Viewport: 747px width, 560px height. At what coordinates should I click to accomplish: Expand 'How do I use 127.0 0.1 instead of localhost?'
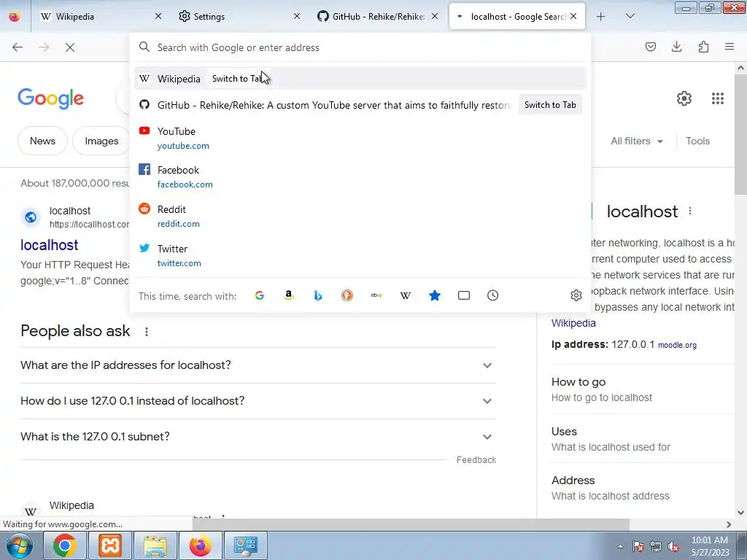click(258, 401)
